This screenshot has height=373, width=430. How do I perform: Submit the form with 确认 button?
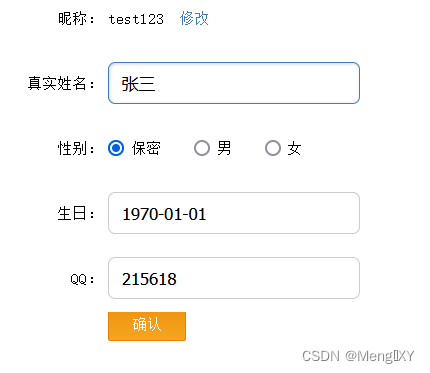click(x=147, y=326)
